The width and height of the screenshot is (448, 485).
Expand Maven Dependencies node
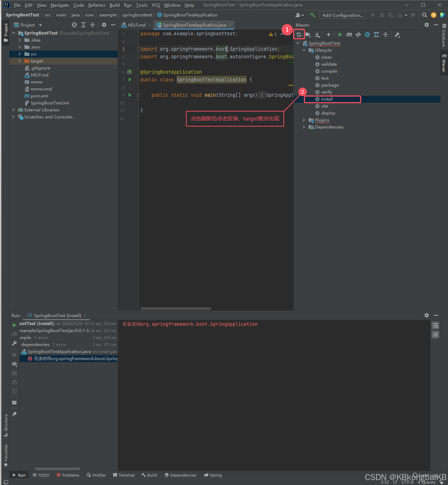tap(304, 127)
